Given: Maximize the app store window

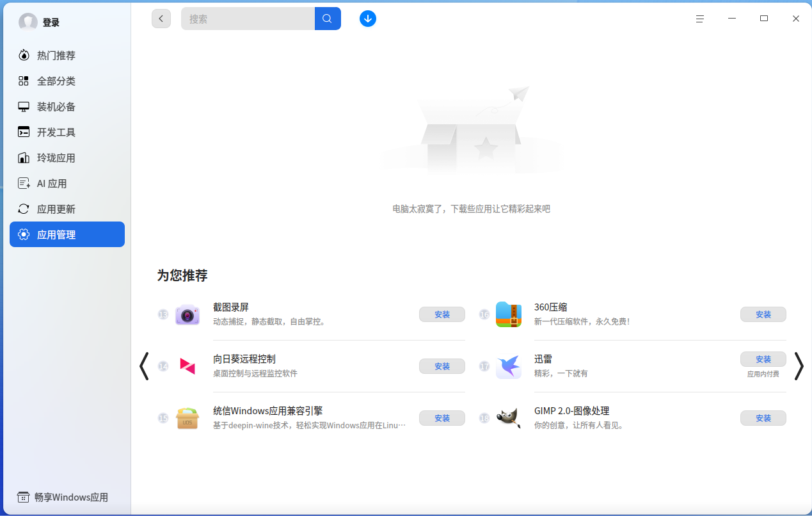Looking at the screenshot, I should (x=764, y=19).
